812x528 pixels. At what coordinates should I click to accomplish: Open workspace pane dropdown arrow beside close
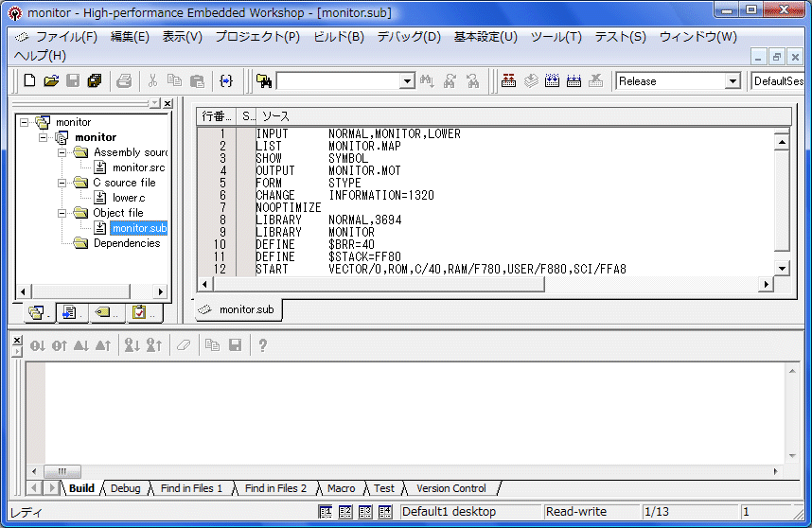(155, 103)
